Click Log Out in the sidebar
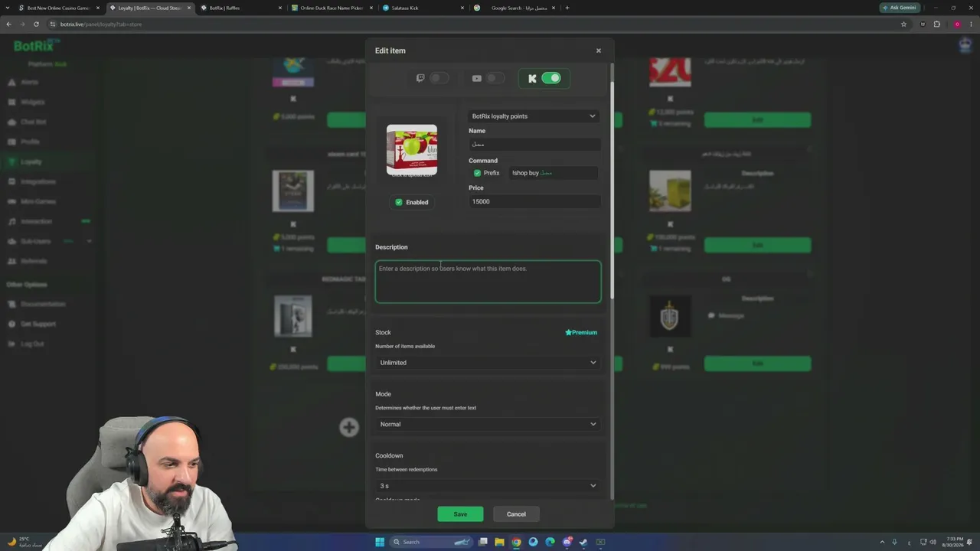Screen dimensions: 980x551 coord(32,344)
